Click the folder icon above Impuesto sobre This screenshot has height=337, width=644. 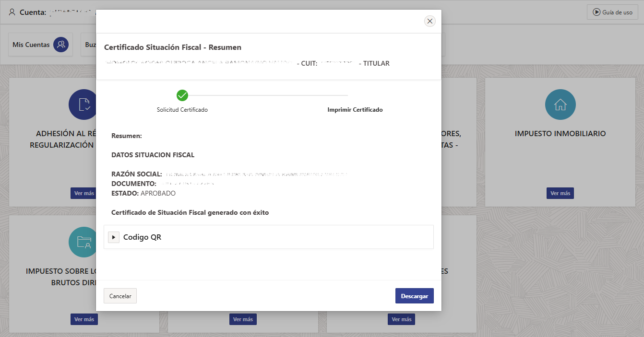pos(83,242)
